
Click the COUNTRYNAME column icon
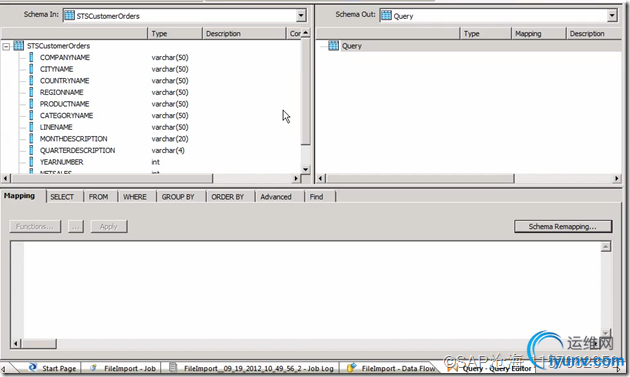click(x=31, y=81)
